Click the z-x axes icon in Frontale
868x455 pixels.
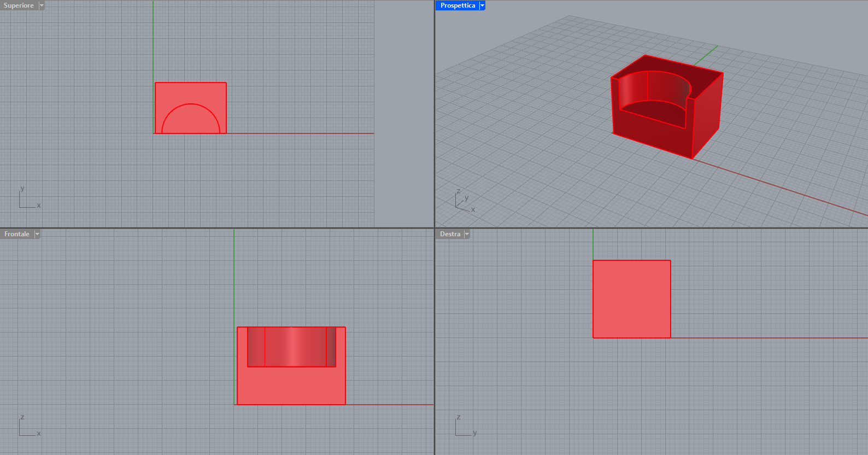[28, 427]
